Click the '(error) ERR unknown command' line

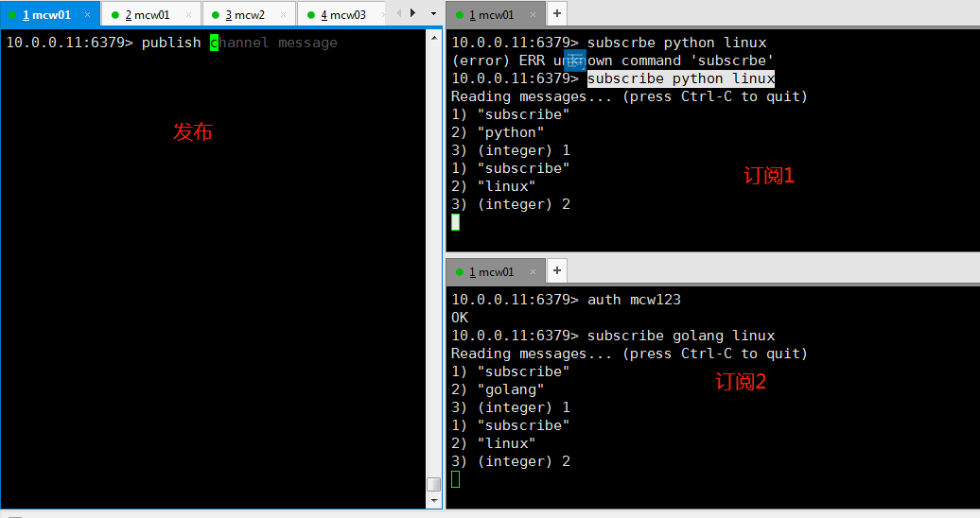pos(613,60)
